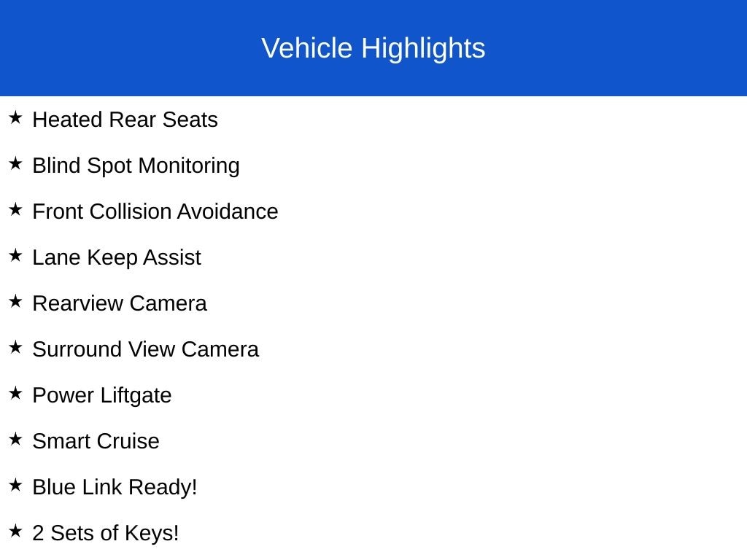
Task: Select the Heated Rear Seats text
Action: click(x=125, y=120)
